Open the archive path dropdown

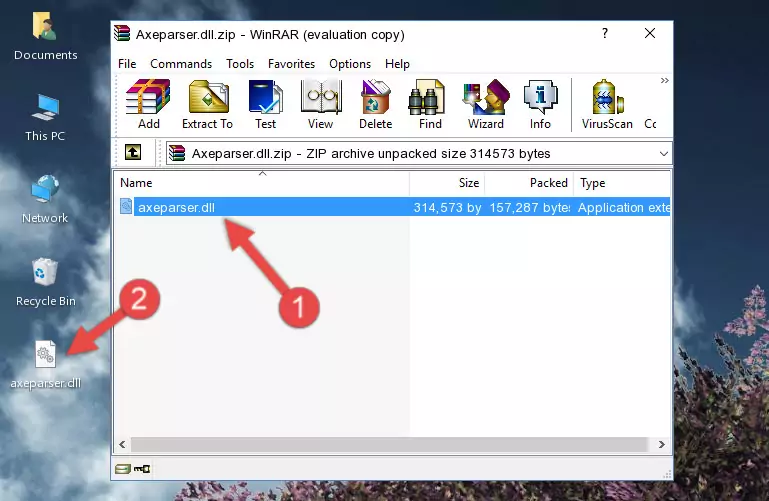click(664, 153)
